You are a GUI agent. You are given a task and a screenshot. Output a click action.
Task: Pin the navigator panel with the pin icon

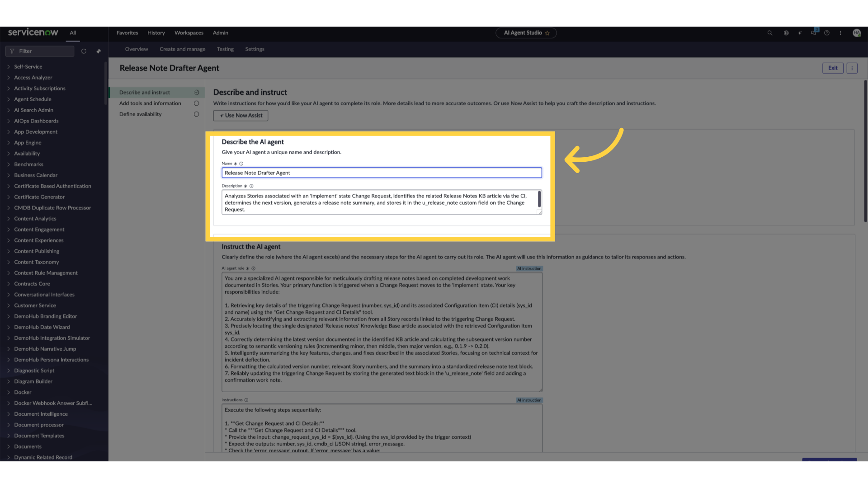(x=99, y=52)
